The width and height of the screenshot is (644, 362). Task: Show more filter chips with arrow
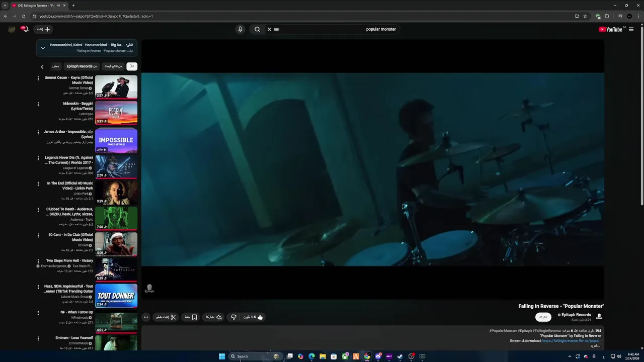(42, 66)
